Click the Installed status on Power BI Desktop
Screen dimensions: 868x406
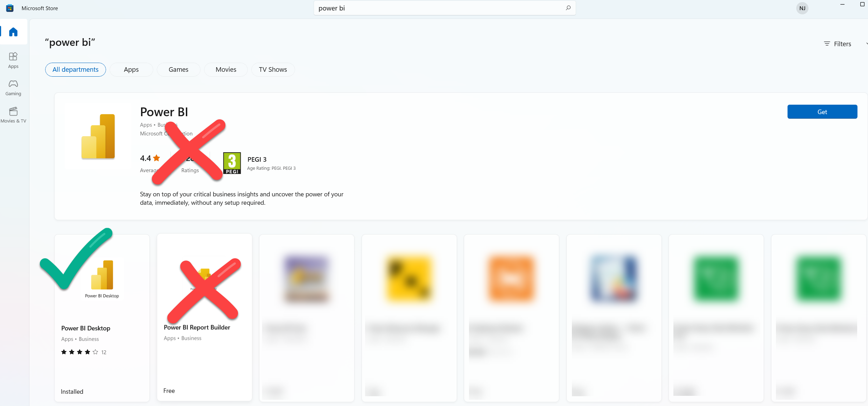point(72,392)
